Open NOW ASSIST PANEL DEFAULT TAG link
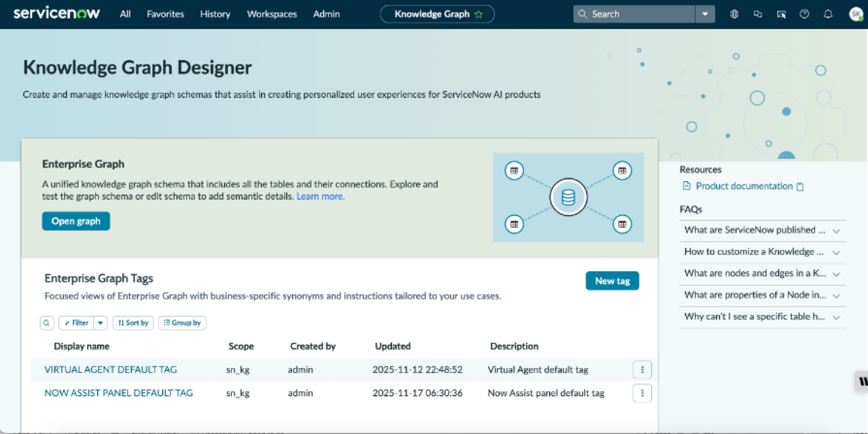 click(119, 393)
